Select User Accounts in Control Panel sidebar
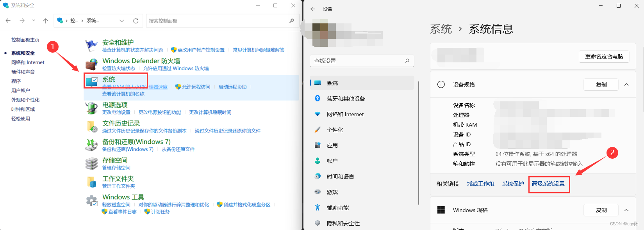 coord(21,90)
